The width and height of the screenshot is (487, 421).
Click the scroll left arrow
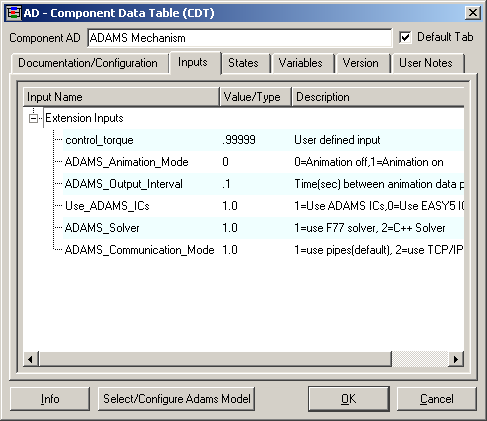[x=31, y=359]
